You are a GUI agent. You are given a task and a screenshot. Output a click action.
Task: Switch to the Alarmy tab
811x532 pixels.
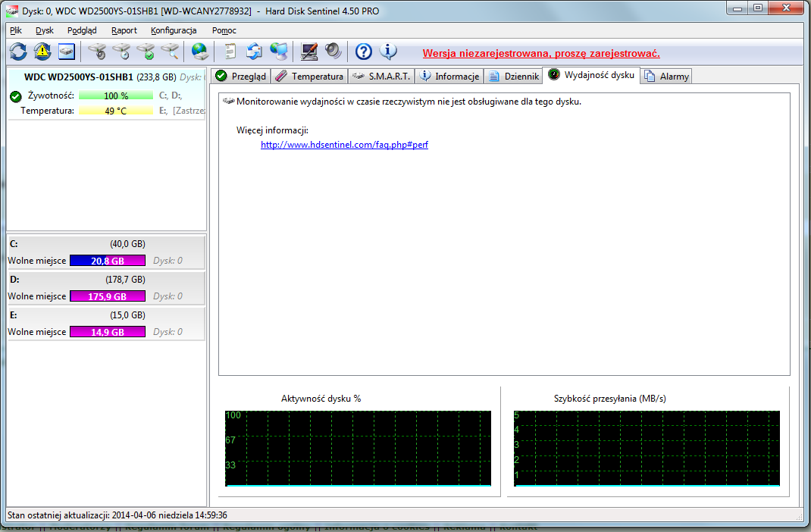click(x=666, y=76)
